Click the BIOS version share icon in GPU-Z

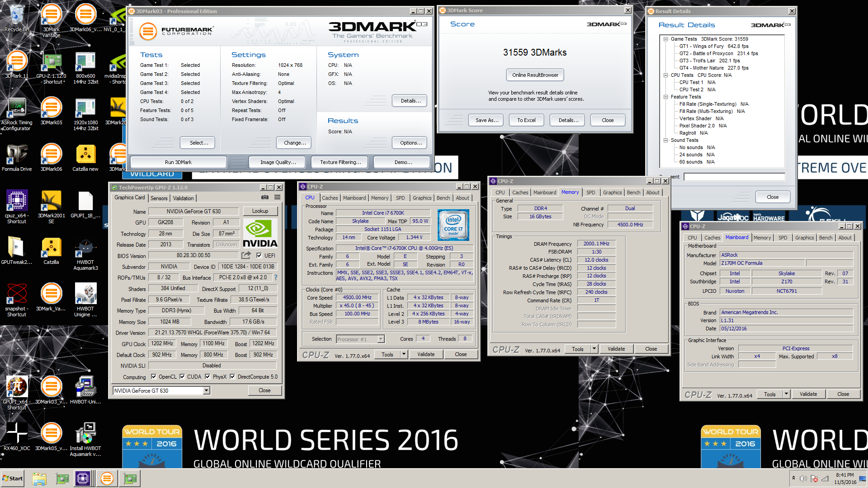pyautogui.click(x=246, y=255)
